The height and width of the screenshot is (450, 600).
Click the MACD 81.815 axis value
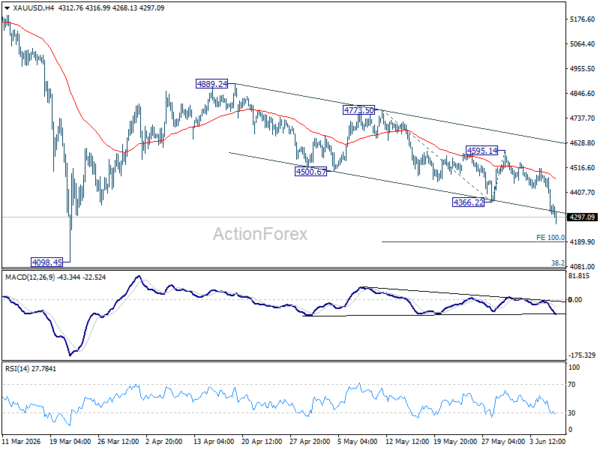pyautogui.click(x=579, y=276)
